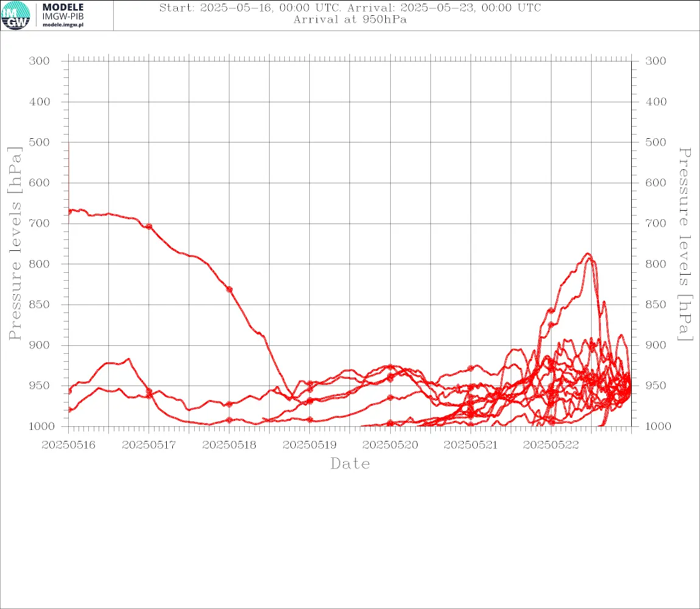Click the left axis 850 label
Viewport: 700px width, 609px height.
(40, 304)
